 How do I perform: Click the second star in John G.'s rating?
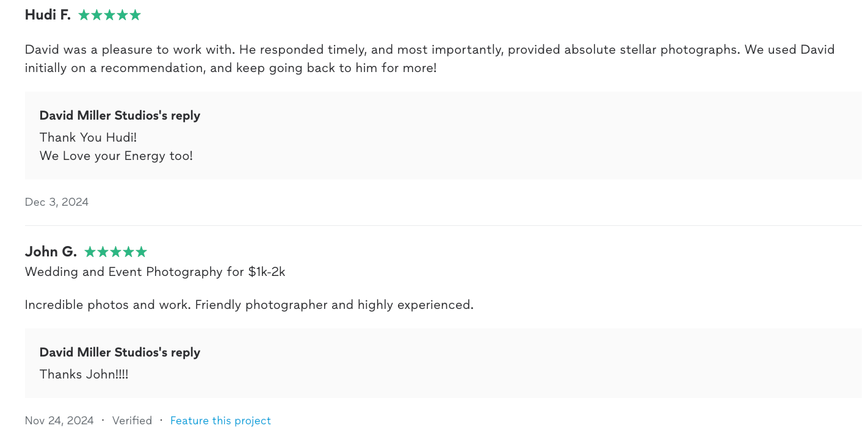click(103, 252)
